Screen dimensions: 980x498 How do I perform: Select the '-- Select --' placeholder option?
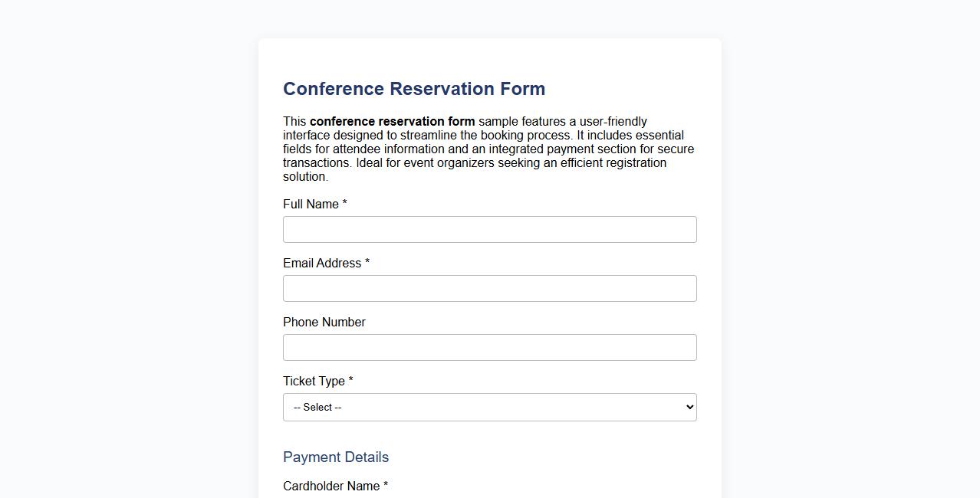coord(316,407)
